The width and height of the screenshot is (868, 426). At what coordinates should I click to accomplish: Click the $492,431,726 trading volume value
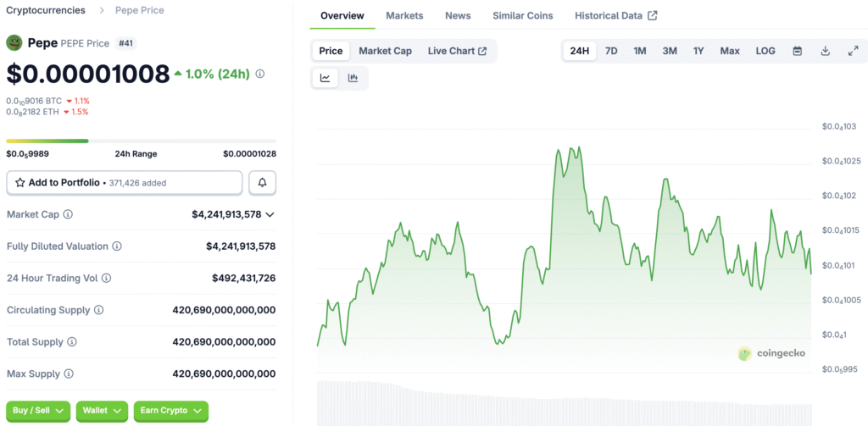pos(243,279)
